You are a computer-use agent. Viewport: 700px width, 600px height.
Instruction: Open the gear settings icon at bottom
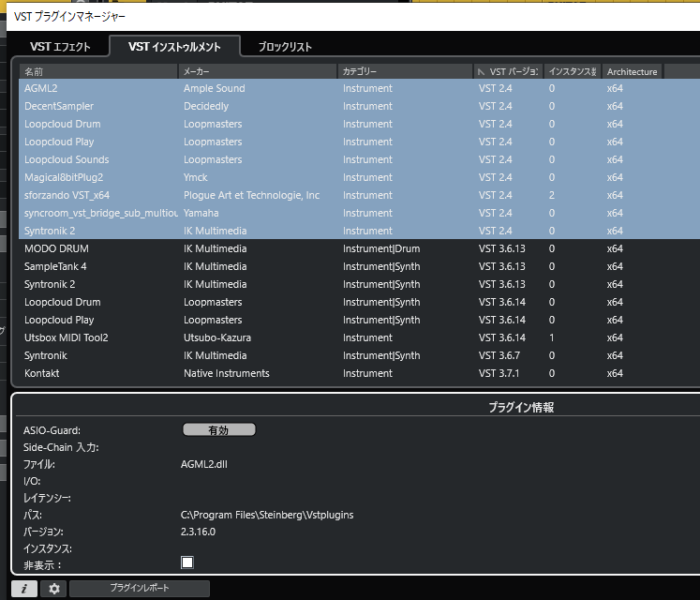[x=54, y=589]
